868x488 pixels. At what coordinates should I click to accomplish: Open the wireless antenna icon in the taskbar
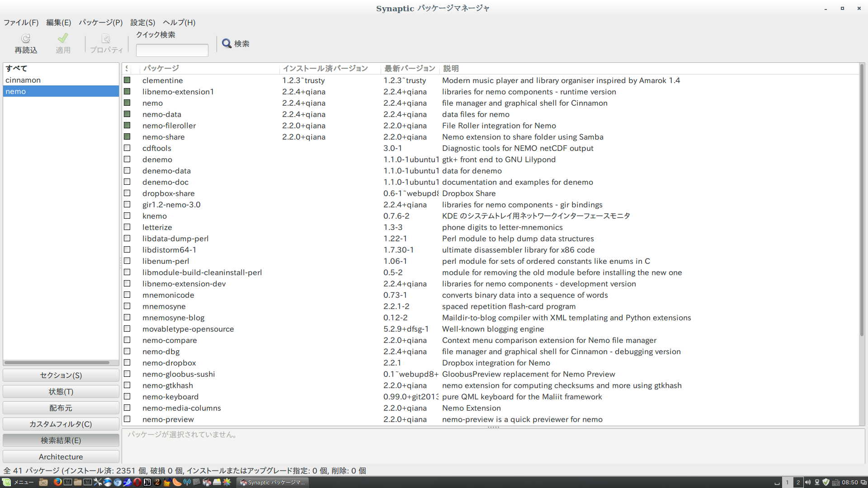click(187, 482)
